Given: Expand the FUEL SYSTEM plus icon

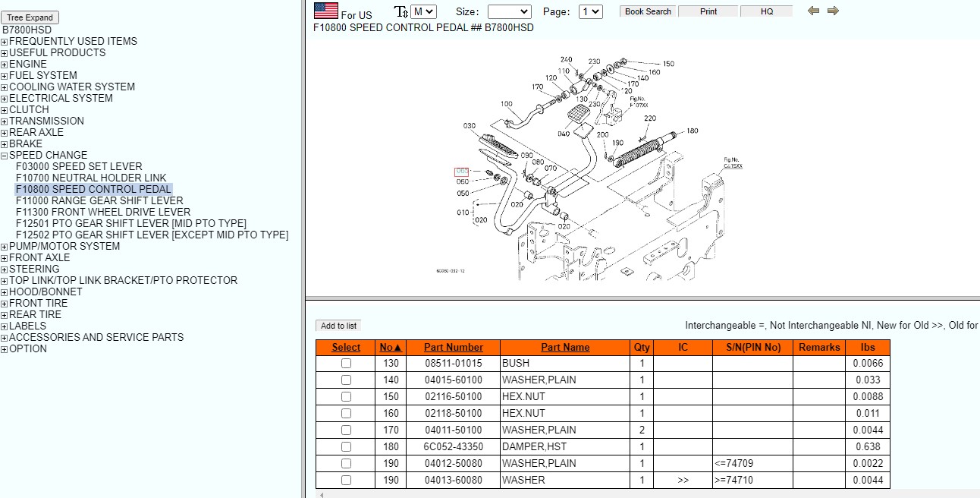Looking at the screenshot, I should point(5,76).
